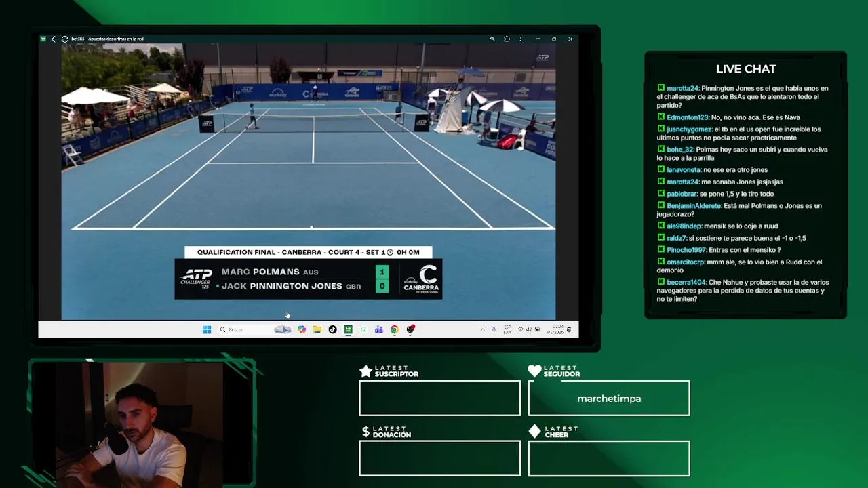This screenshot has width=868, height=488.
Task: Expand hidden system tray icons
Action: (483, 329)
